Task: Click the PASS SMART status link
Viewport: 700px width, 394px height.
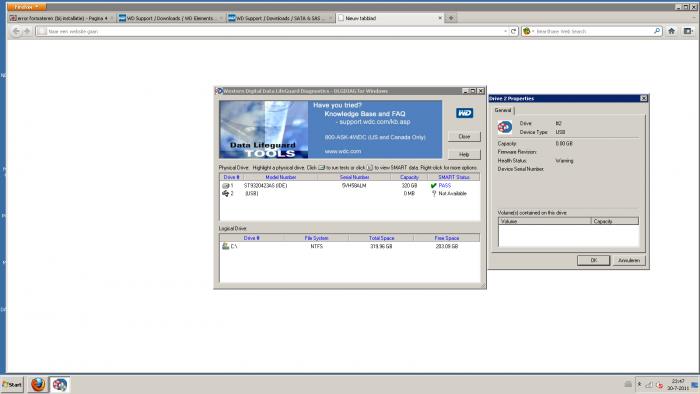Action: point(445,185)
